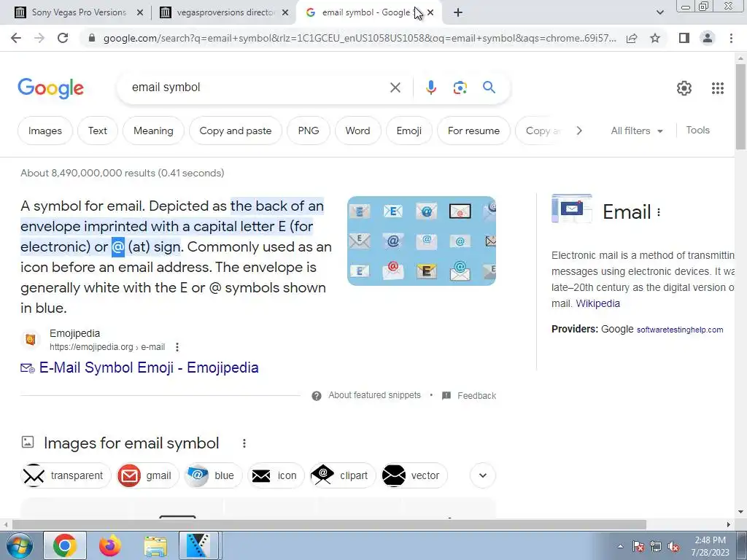This screenshot has width=747, height=560.
Task: Select the Text filter chip
Action: point(98,131)
